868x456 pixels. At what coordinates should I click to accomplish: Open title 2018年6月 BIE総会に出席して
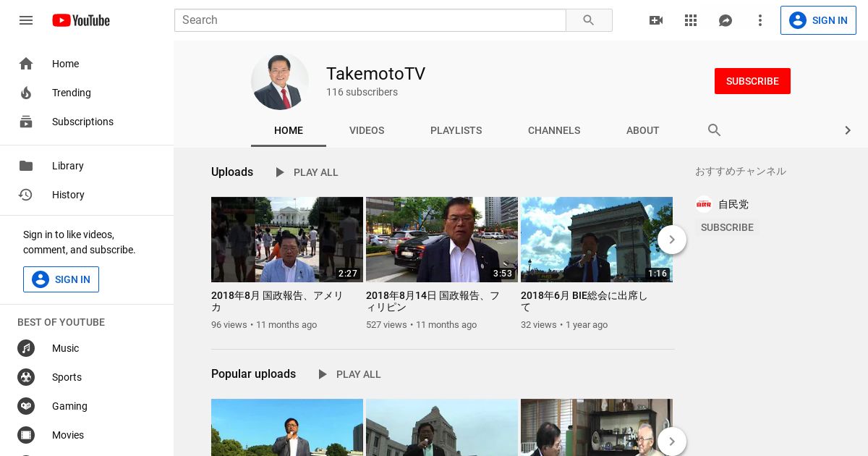584,301
